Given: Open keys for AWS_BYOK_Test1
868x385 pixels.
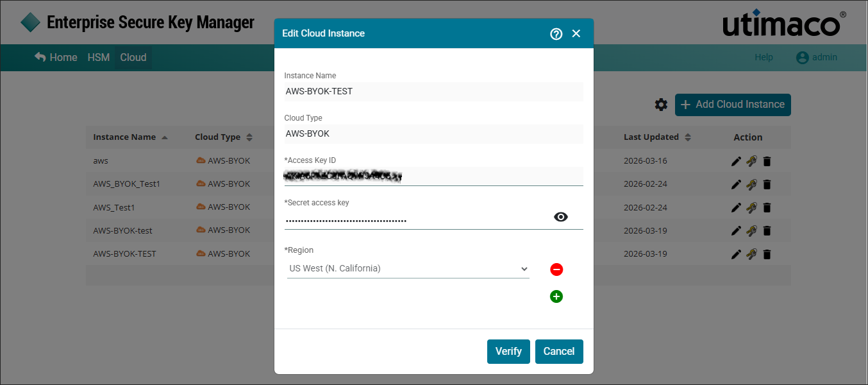Looking at the screenshot, I should pos(751,184).
